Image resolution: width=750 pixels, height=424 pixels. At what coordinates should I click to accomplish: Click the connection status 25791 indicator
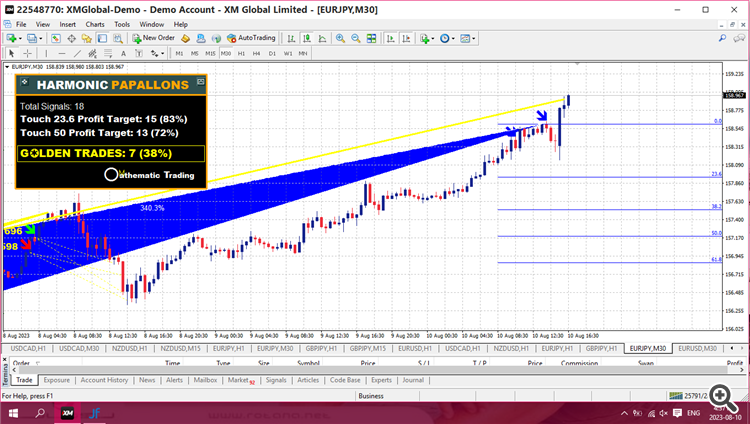[x=688, y=396]
